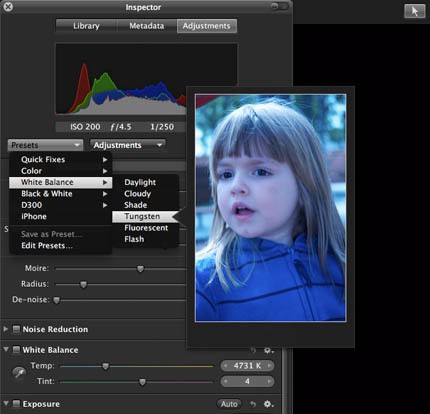430x414 pixels.
Task: Open the White Balance presets submenu
Action: pyautogui.click(x=61, y=182)
